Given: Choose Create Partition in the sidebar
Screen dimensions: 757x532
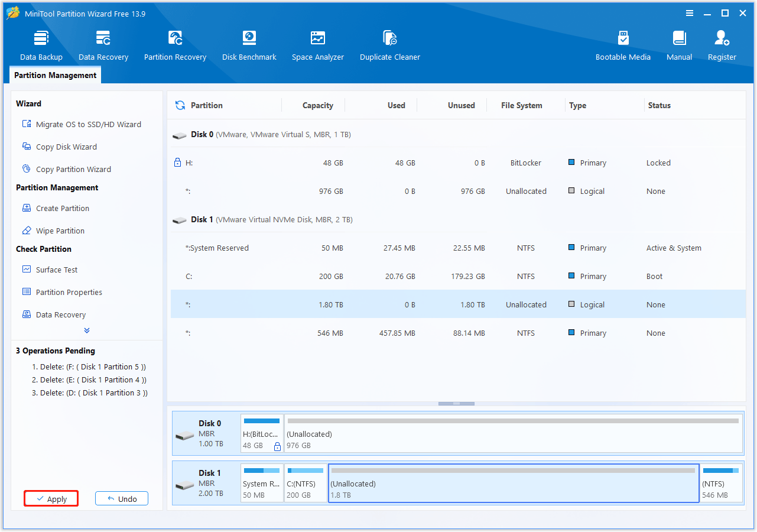Looking at the screenshot, I should click(56, 208).
